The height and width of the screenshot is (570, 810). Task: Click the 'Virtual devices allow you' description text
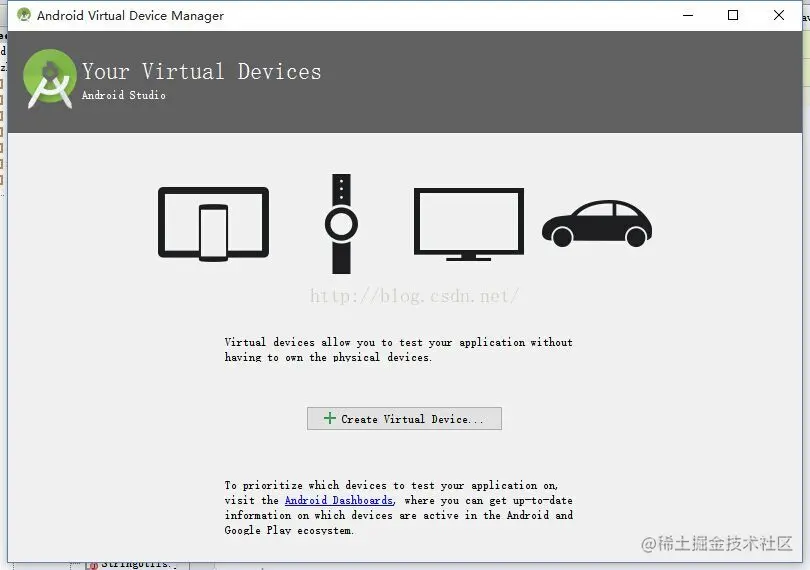[398, 350]
